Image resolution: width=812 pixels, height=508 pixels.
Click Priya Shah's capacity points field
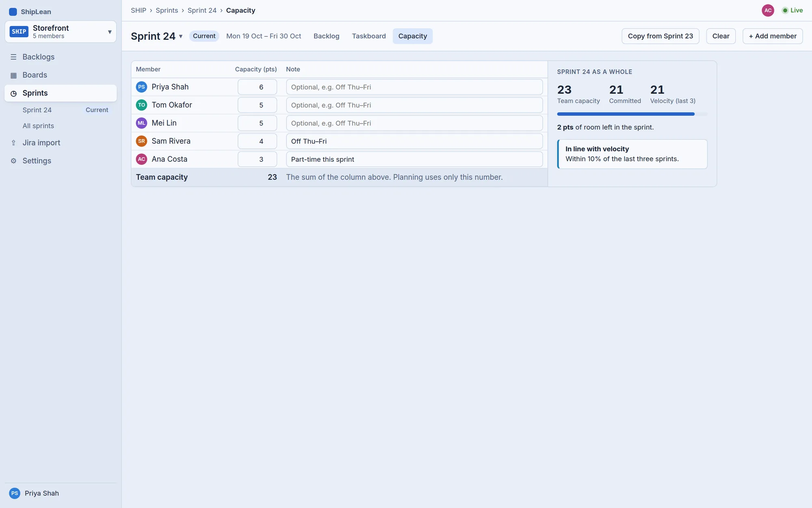(x=257, y=87)
